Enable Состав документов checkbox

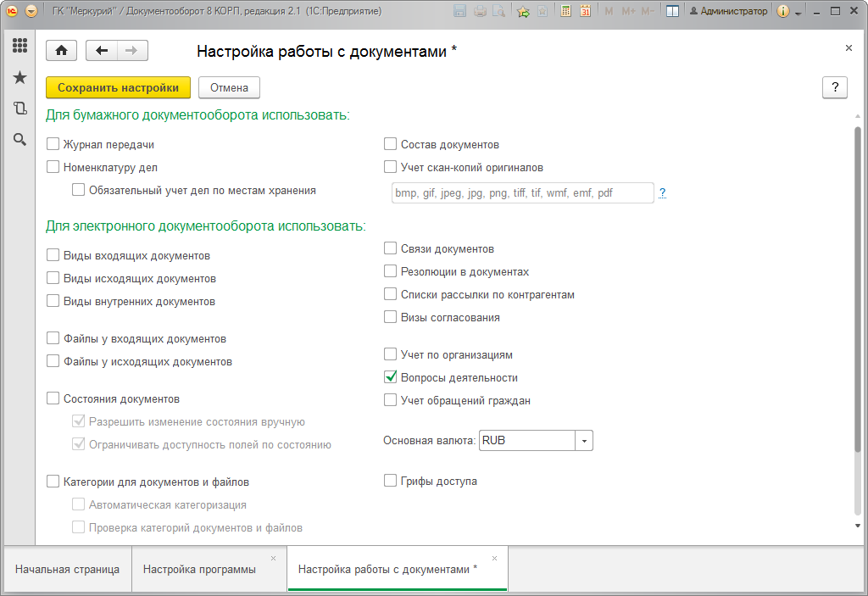click(x=390, y=144)
